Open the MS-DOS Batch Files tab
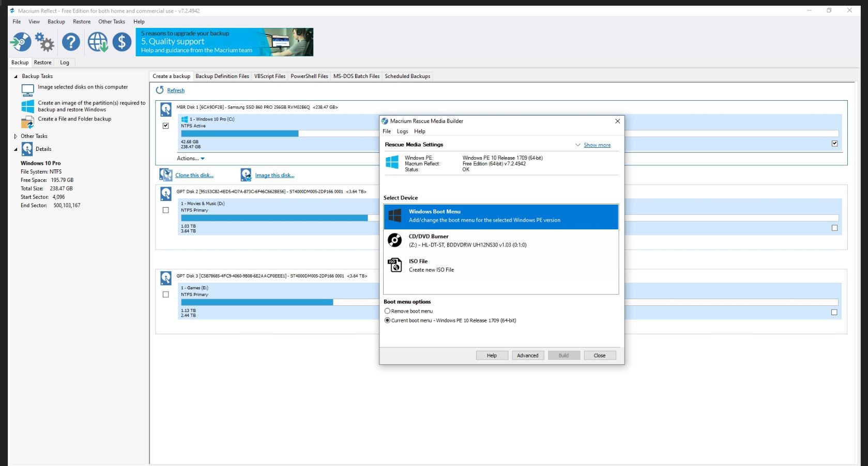The image size is (868, 466). point(356,76)
